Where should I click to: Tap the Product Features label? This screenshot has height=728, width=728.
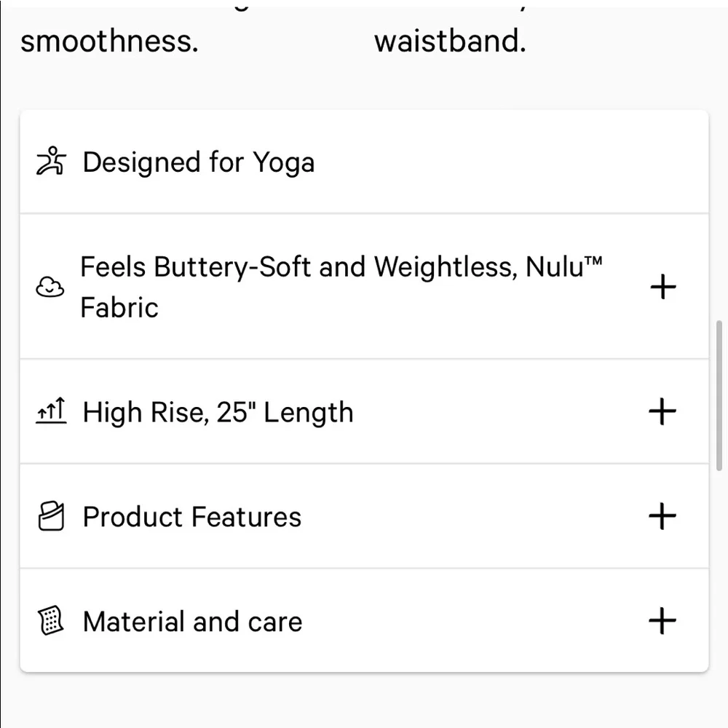coord(191,517)
